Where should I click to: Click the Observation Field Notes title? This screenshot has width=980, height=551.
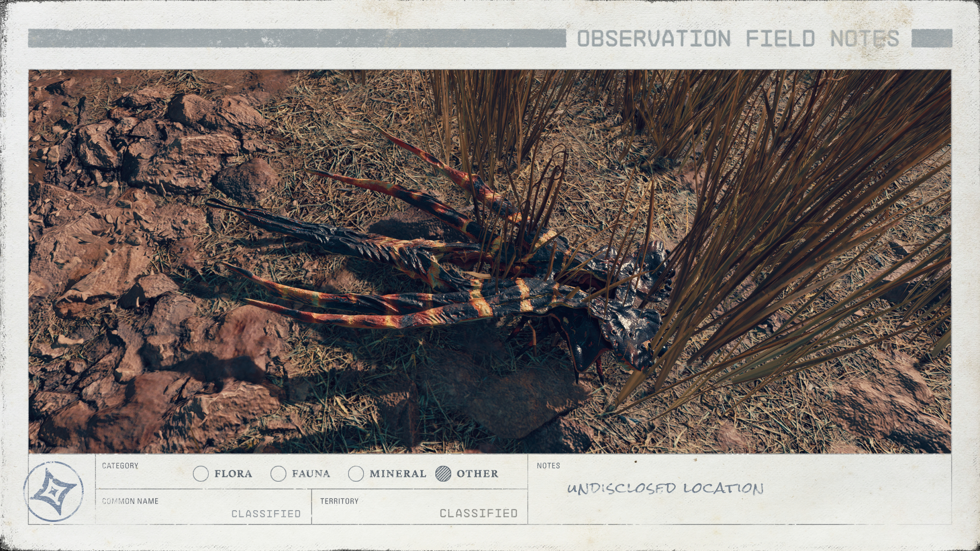738,39
